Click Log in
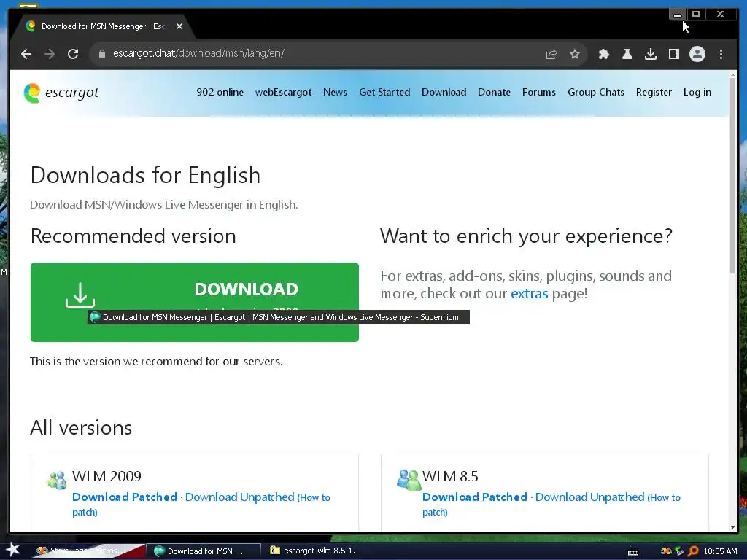The height and width of the screenshot is (560, 747). pyautogui.click(x=697, y=92)
